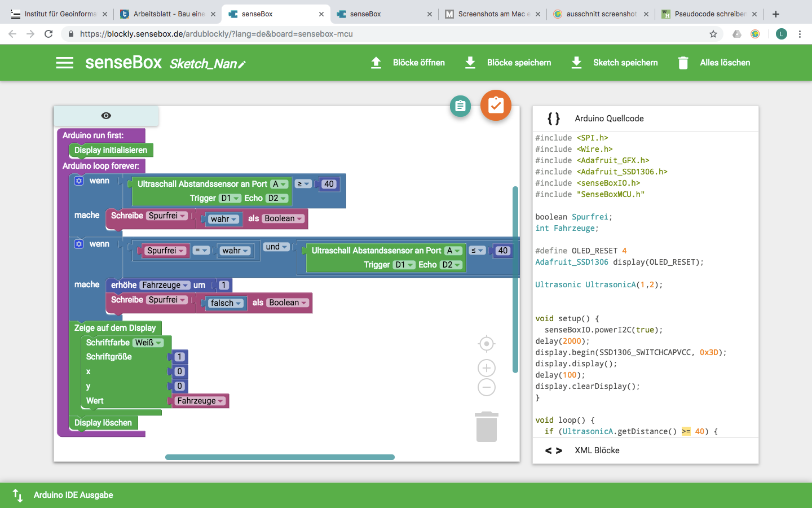Screen dimensions: 812x508
Task: Open the falsch value dropdown
Action: [x=226, y=303]
